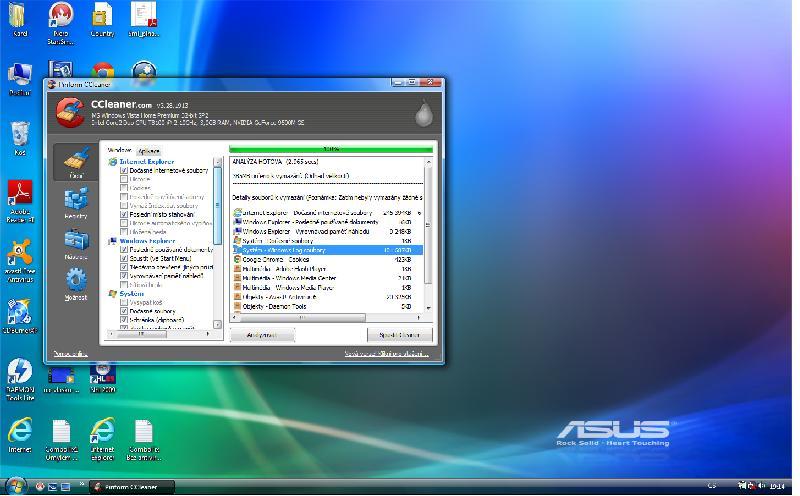Open the avast! Free Antivirus desktop shortcut
This screenshot has height=496, width=800.
click(x=20, y=261)
